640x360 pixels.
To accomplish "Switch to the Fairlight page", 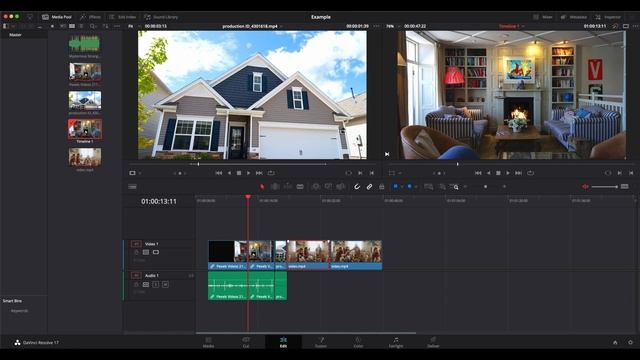I will click(396, 342).
